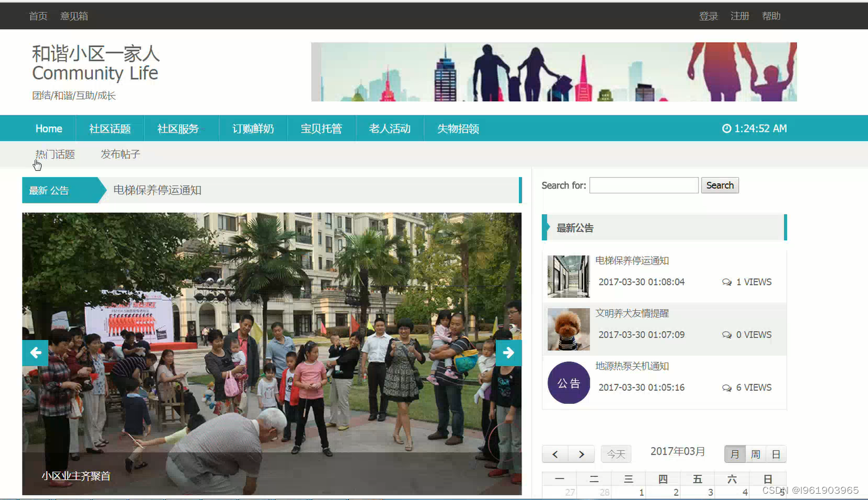
Task: Click timestamp 2017-03-30 01:05:16
Action: pyautogui.click(x=642, y=388)
